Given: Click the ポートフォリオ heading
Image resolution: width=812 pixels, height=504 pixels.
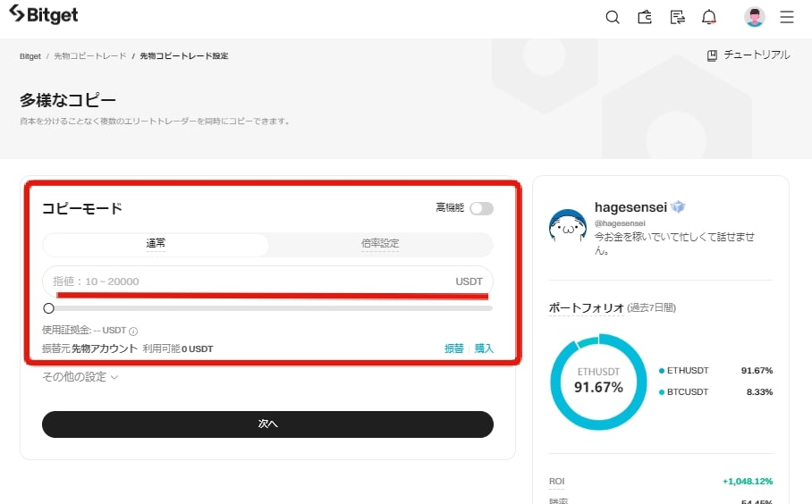Looking at the screenshot, I should pyautogui.click(x=587, y=307).
